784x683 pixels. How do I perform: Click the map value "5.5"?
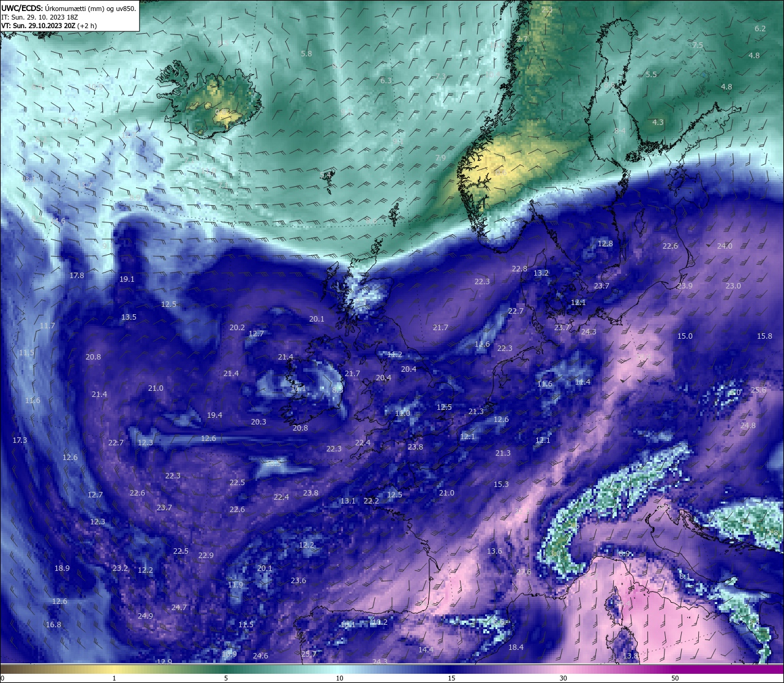(651, 75)
